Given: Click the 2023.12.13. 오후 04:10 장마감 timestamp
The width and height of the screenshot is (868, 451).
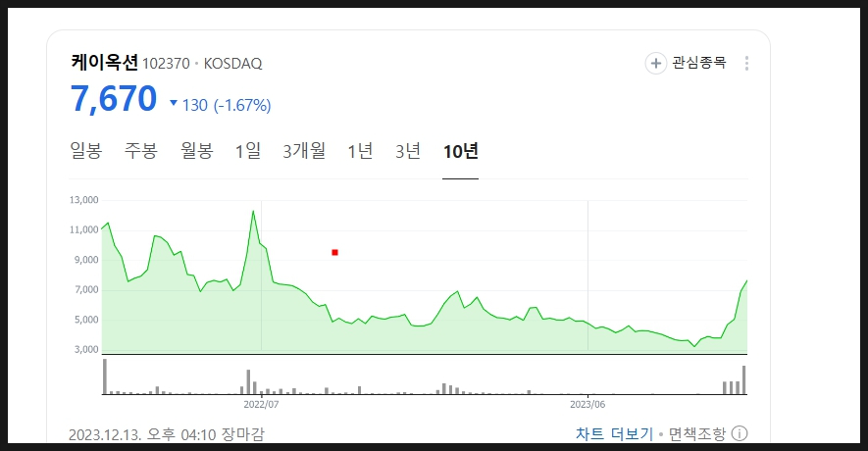Looking at the screenshot, I should tap(167, 434).
